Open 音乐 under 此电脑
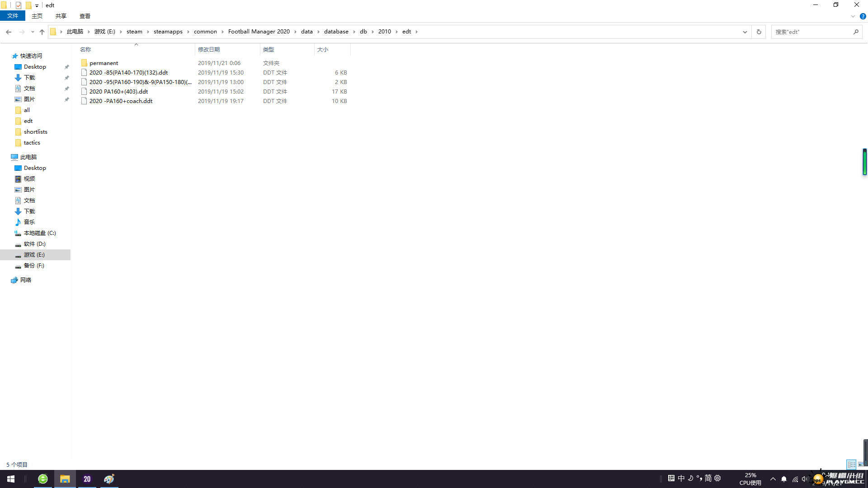 point(29,222)
